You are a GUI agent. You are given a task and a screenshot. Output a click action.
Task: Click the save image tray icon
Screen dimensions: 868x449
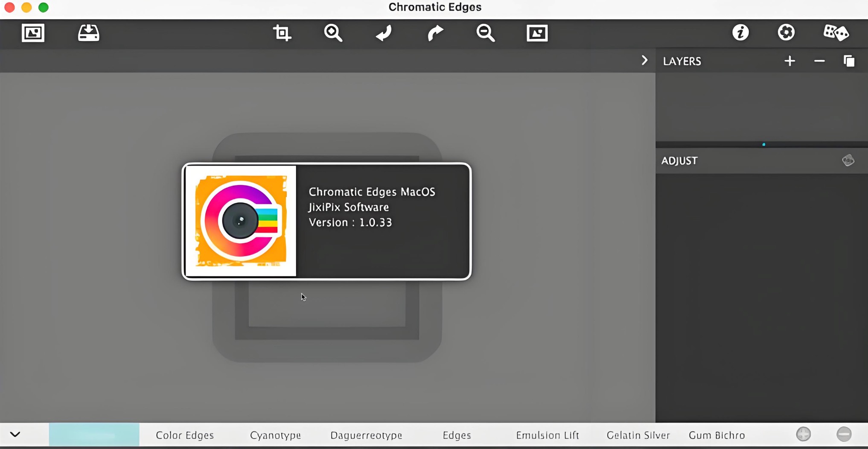(x=89, y=33)
